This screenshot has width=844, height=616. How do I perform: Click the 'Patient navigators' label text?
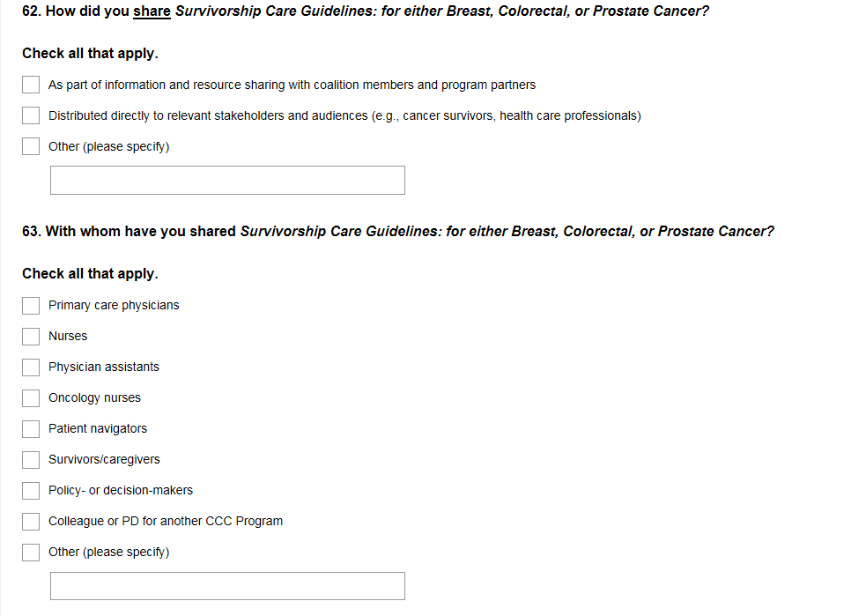[x=98, y=428]
